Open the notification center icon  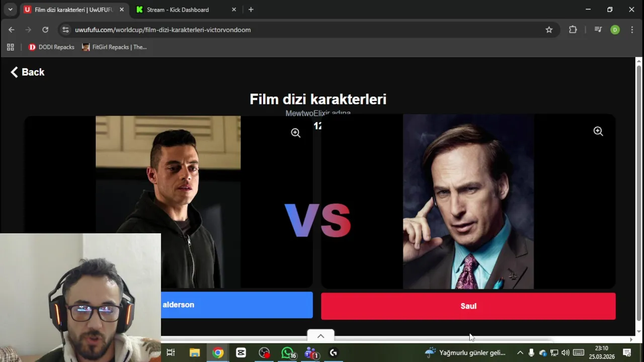[627, 352]
